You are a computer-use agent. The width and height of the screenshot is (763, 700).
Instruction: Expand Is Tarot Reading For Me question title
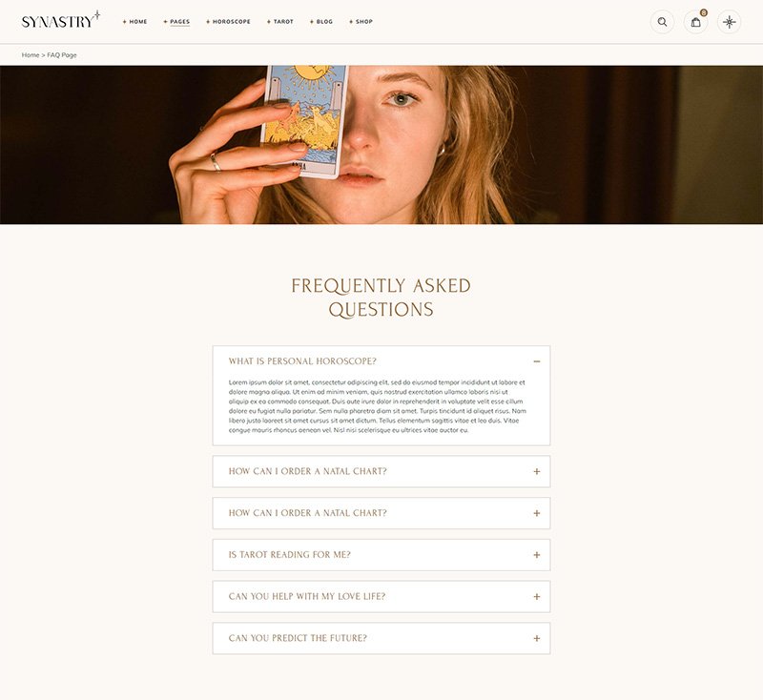290,554
